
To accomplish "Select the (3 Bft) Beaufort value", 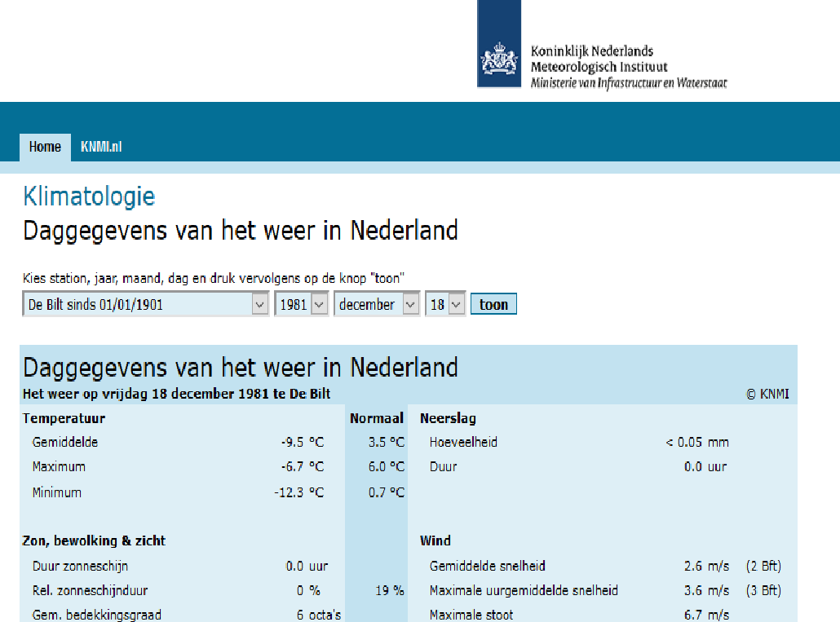I will (x=763, y=591).
